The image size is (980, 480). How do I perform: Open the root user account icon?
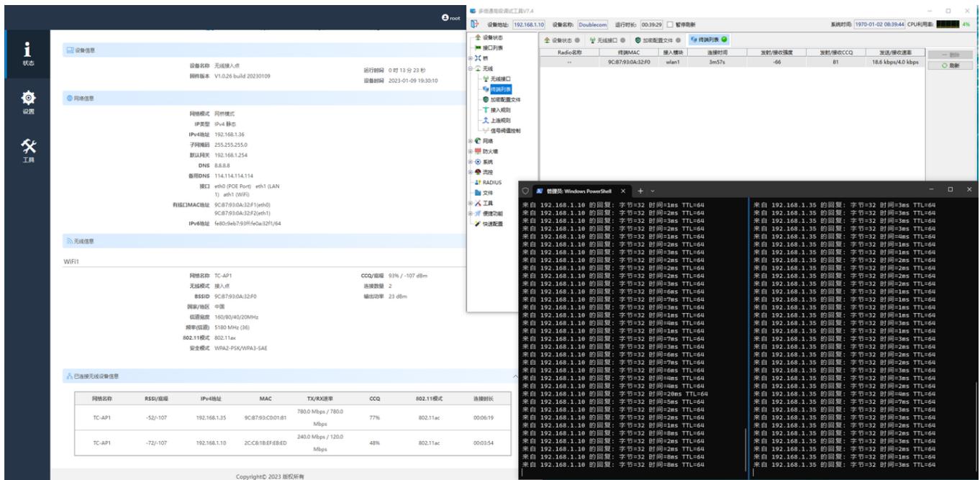pyautogui.click(x=447, y=19)
